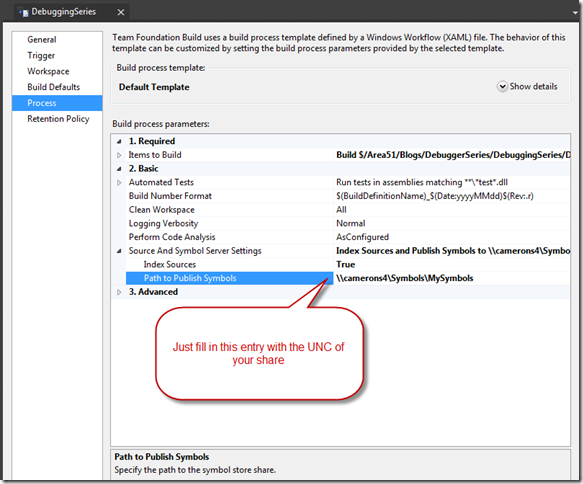Image resolution: width=583 pixels, height=484 pixels.
Task: Click the 3. Advanced heading
Action: click(x=153, y=291)
